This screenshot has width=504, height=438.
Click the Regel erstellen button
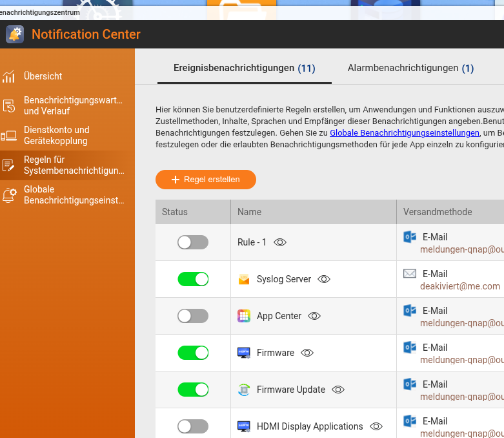[x=206, y=180]
